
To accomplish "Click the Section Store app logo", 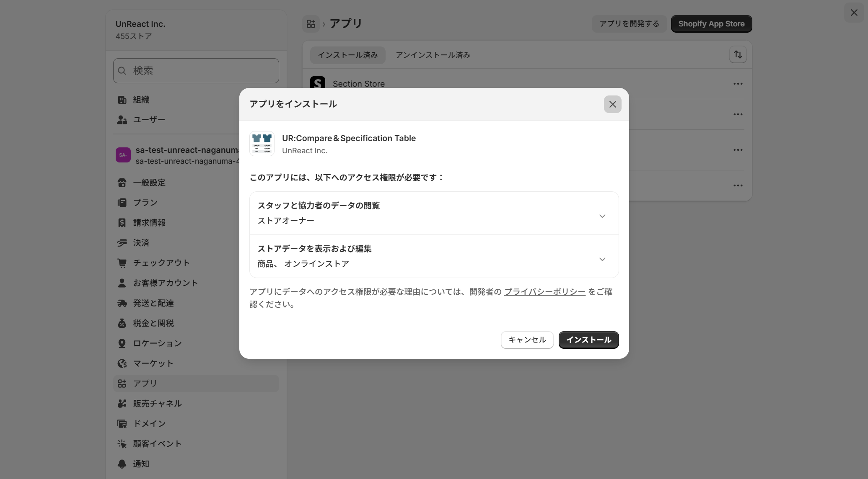I will 318,82.
